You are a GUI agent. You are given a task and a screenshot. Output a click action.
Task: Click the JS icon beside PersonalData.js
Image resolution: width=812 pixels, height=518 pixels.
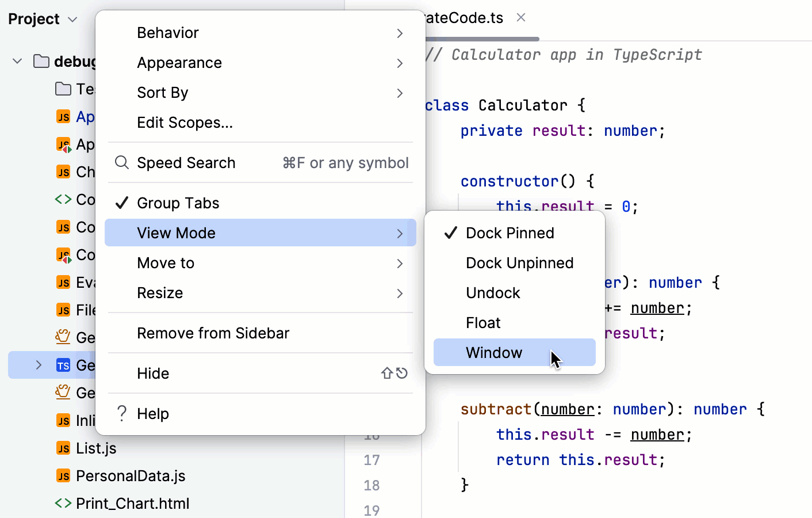coord(63,476)
